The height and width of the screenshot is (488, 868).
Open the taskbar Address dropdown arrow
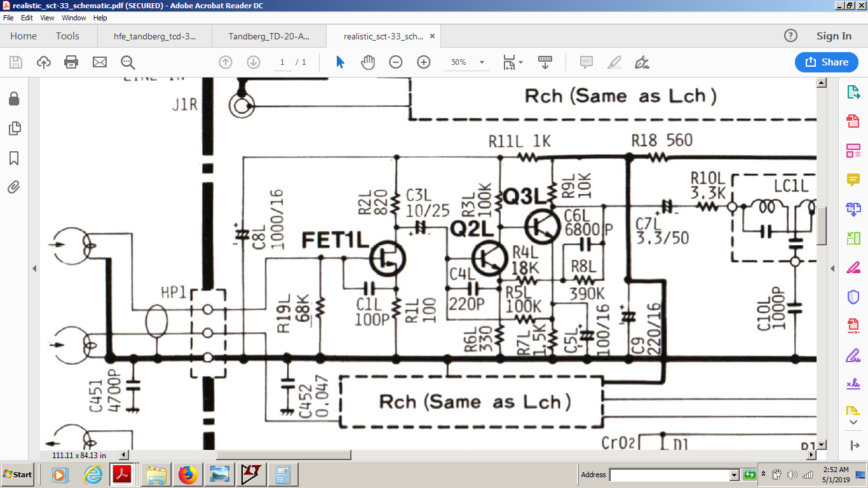[734, 475]
